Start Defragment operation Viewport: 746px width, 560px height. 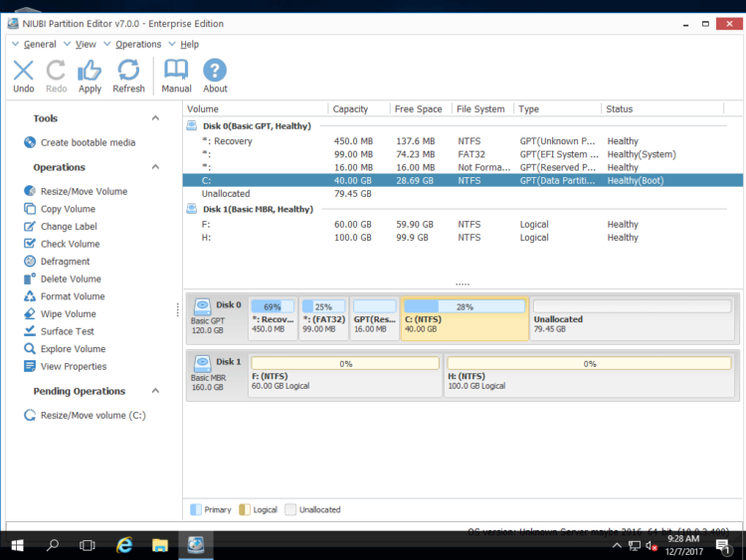tap(57, 262)
